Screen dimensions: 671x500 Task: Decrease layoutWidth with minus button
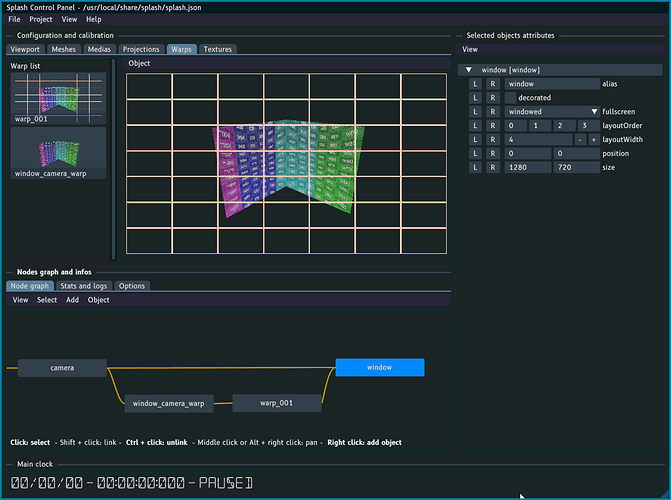(580, 140)
